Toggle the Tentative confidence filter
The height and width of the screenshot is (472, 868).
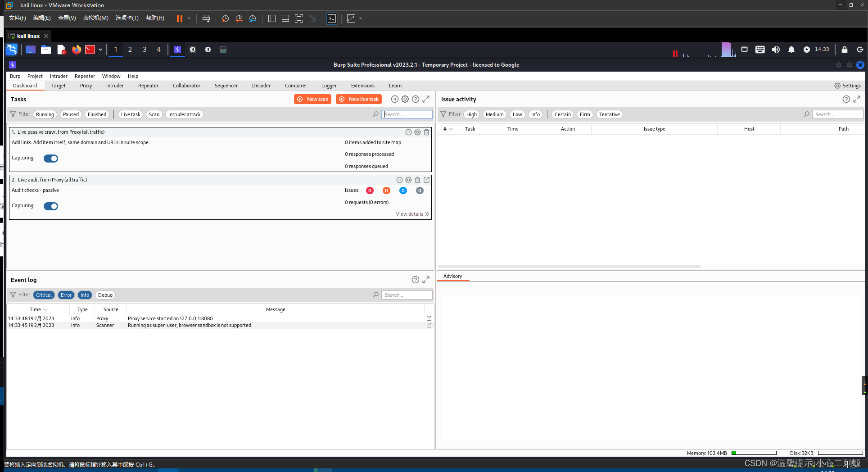click(x=609, y=114)
